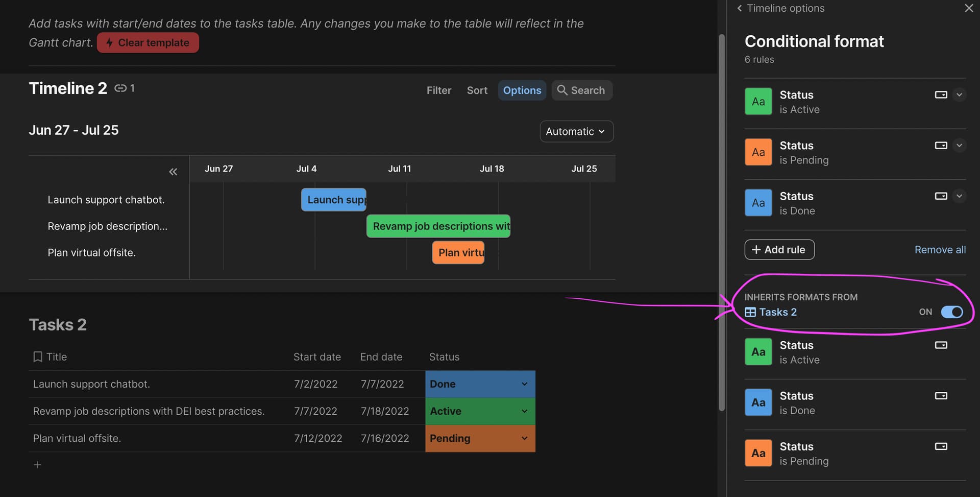
Task: Click row-format icon of inherited Status is Pending rule
Action: pyautogui.click(x=941, y=446)
